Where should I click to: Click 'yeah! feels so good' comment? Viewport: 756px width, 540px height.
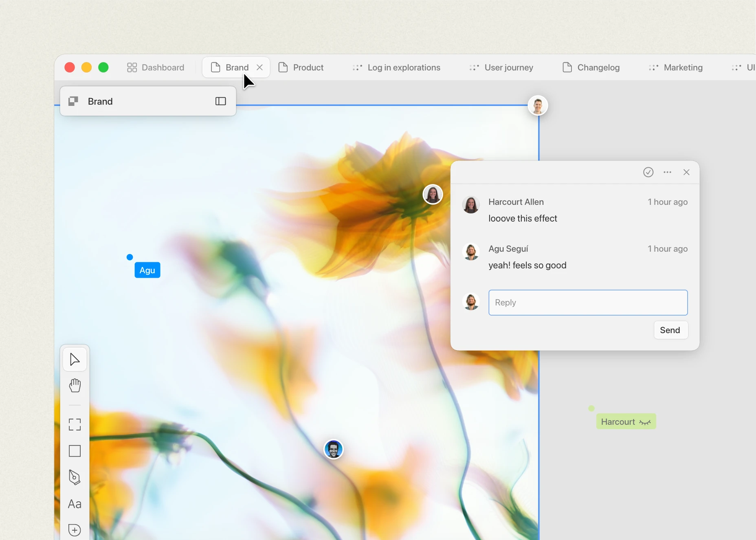(527, 266)
